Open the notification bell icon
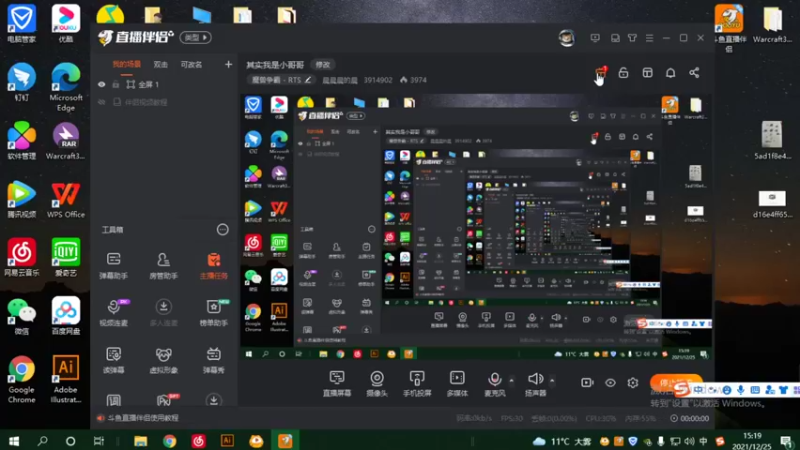 (670, 73)
